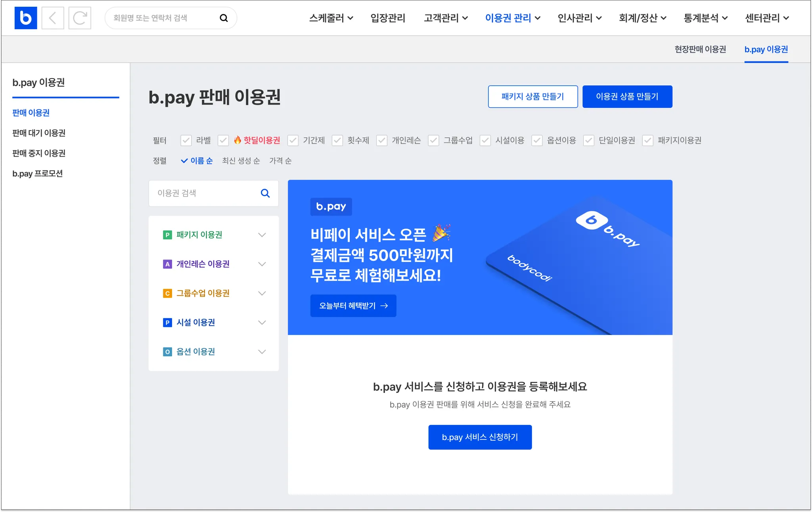812x512 pixels.
Task: Click the green P 패키지 이용권 icon
Action: (167, 235)
